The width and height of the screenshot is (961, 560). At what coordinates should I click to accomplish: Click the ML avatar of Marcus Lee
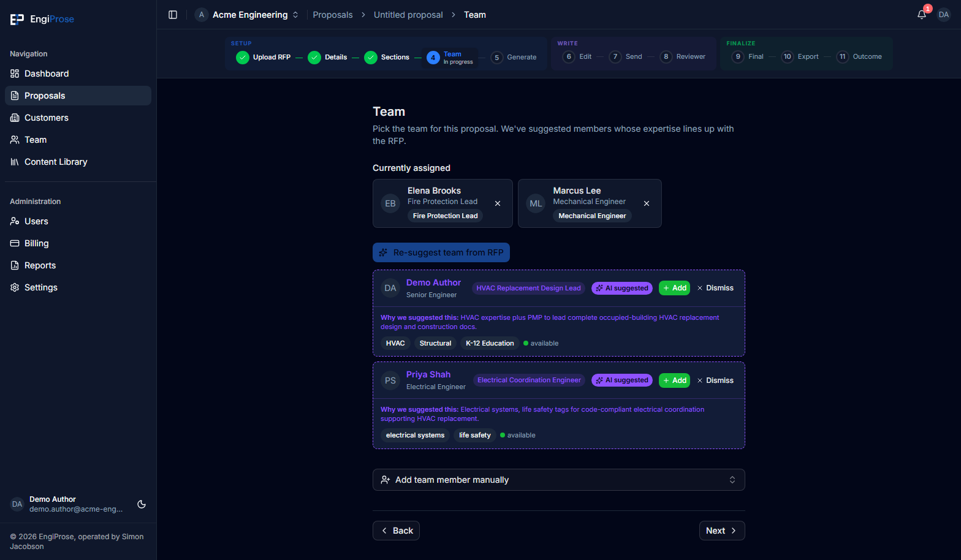pos(536,203)
